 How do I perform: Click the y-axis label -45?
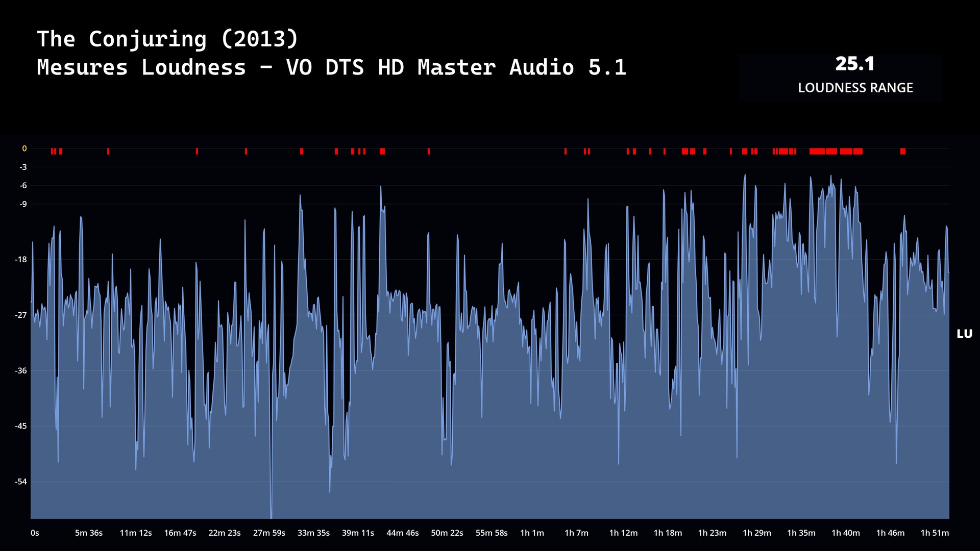[x=21, y=426]
